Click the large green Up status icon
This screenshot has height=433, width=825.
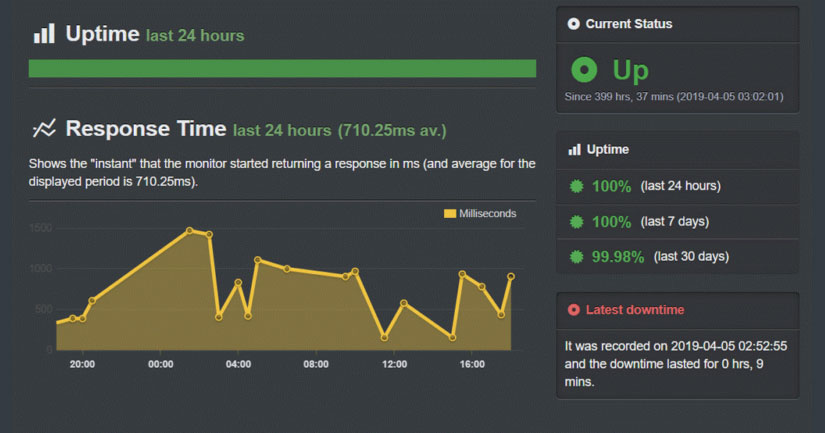coord(585,69)
